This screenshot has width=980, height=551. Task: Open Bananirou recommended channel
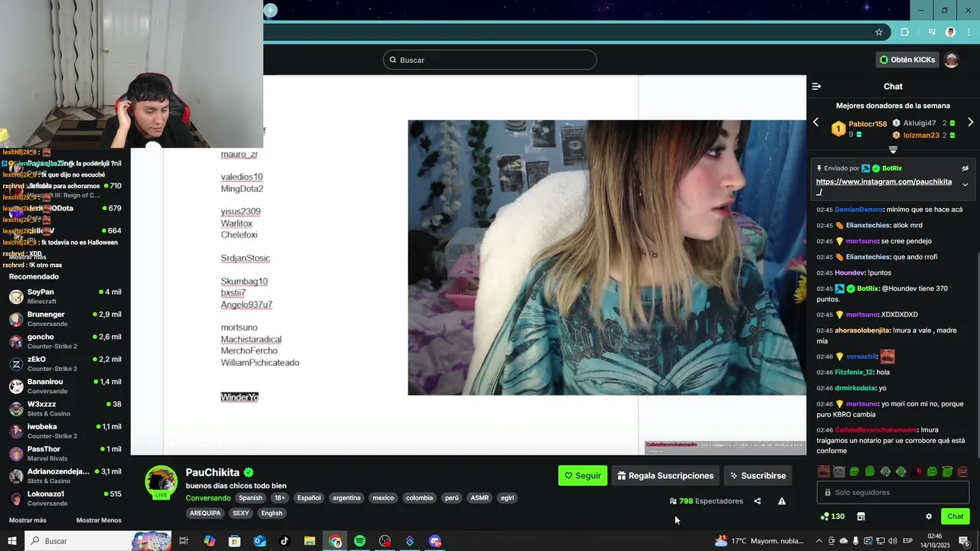tap(65, 386)
